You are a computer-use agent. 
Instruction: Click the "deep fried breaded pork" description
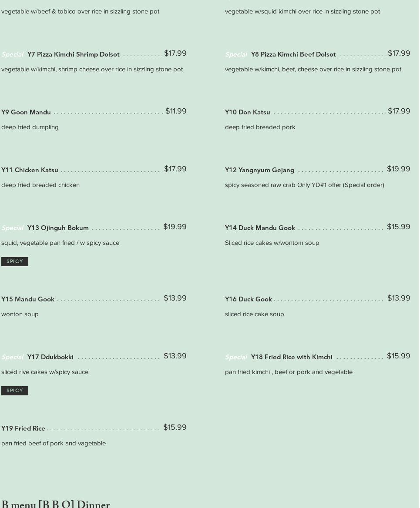260,127
